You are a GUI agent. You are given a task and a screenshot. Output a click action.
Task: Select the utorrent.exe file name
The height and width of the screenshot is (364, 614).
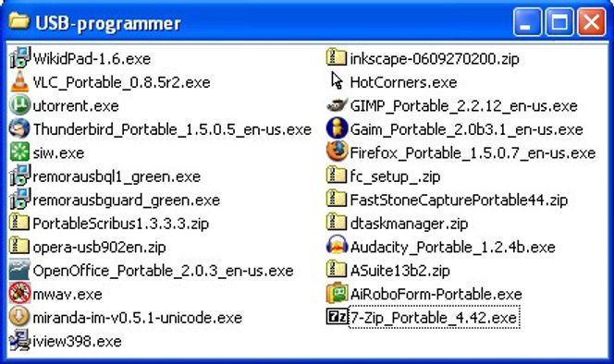point(76,106)
